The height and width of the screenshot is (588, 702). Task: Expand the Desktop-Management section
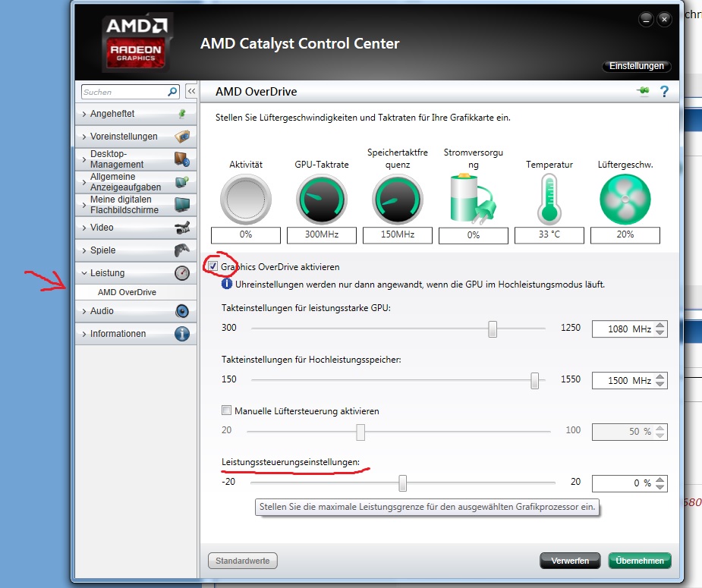(x=84, y=159)
